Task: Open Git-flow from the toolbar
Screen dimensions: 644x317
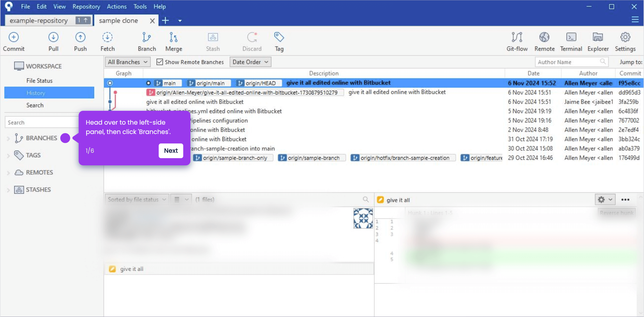Action: [517, 42]
